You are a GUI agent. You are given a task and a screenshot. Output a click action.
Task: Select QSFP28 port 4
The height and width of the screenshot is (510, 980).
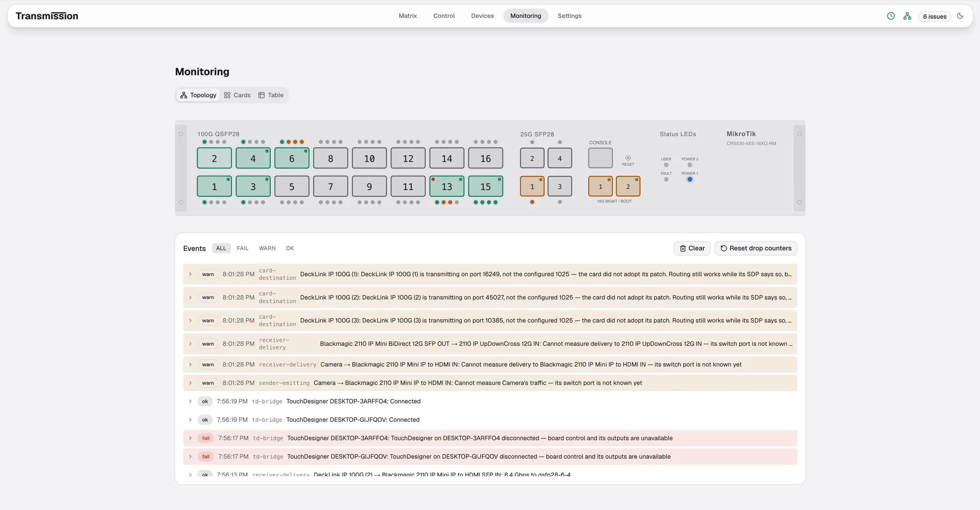253,158
